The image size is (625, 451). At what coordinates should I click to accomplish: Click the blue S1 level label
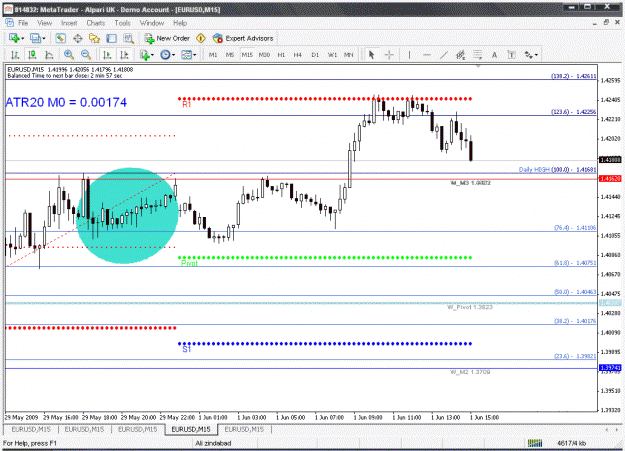tap(187, 349)
